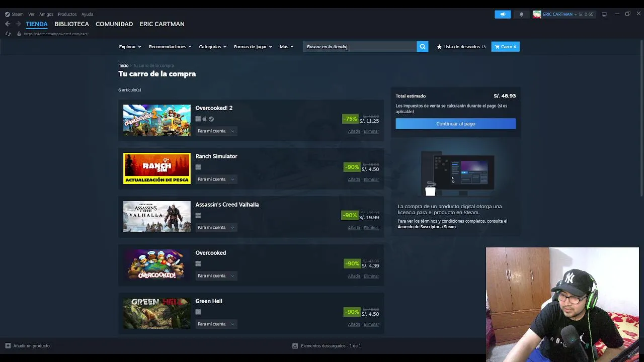Click Añadir for Ranch Simulator
This screenshot has height=362, width=644.
point(354,179)
